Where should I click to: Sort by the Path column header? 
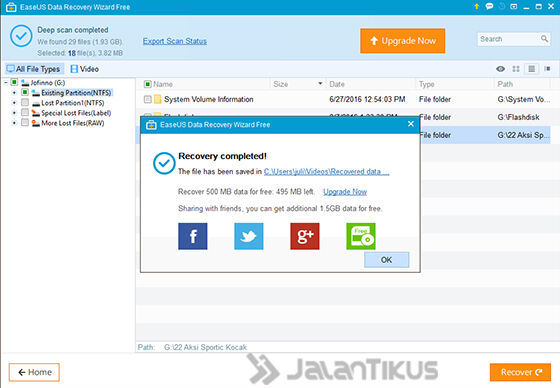click(x=505, y=84)
